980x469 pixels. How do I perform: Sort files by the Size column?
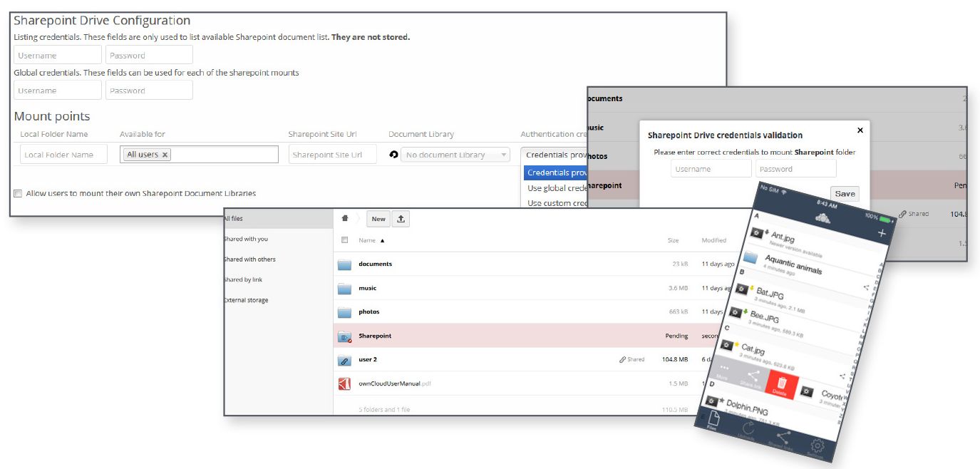673,240
